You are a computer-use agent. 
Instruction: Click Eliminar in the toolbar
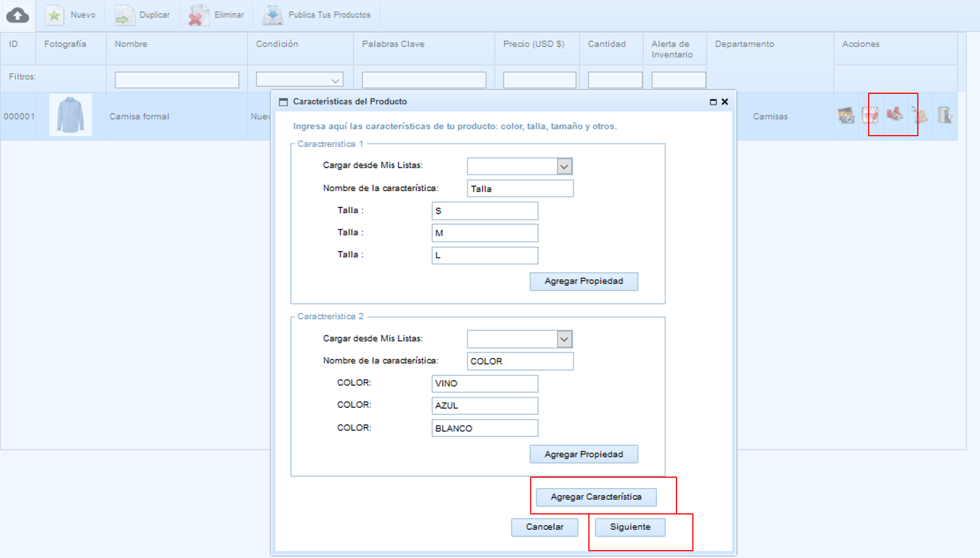pos(216,15)
